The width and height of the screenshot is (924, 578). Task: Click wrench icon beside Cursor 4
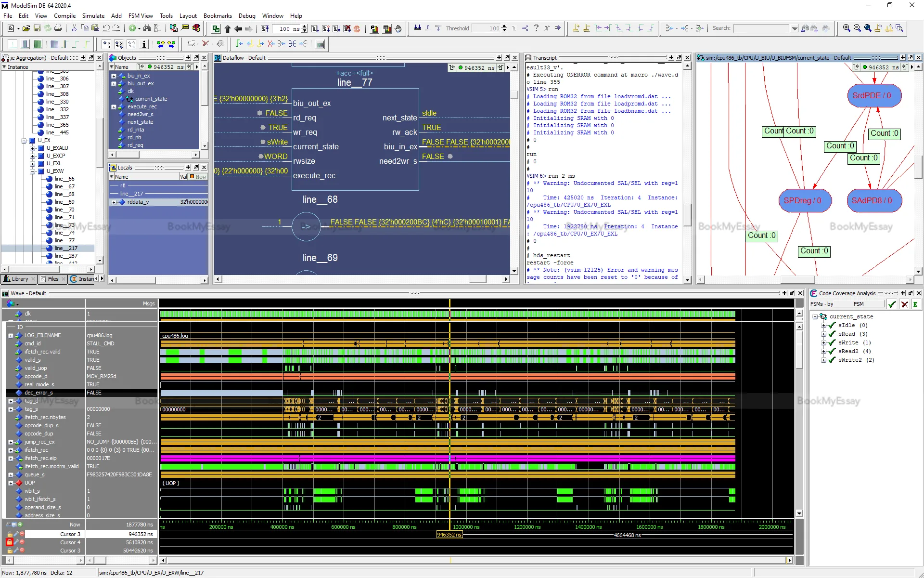[16, 542]
